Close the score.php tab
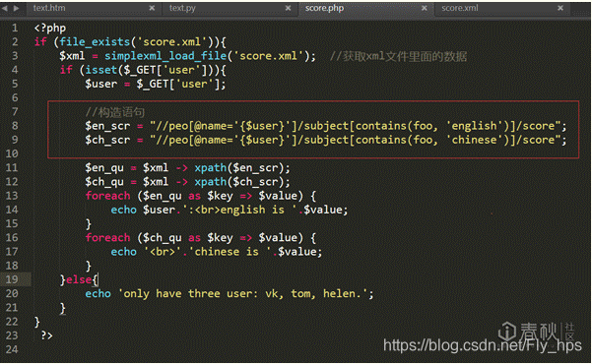592x364 pixels. [x=425, y=8]
